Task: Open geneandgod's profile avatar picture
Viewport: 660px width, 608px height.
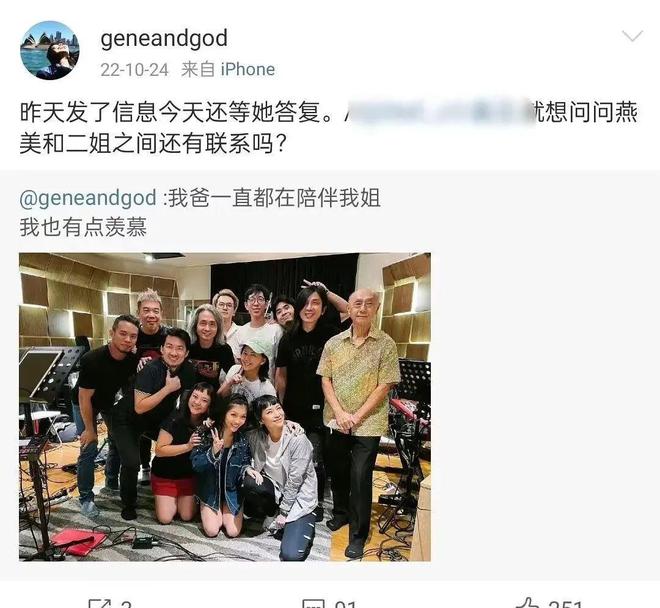Action: point(50,50)
